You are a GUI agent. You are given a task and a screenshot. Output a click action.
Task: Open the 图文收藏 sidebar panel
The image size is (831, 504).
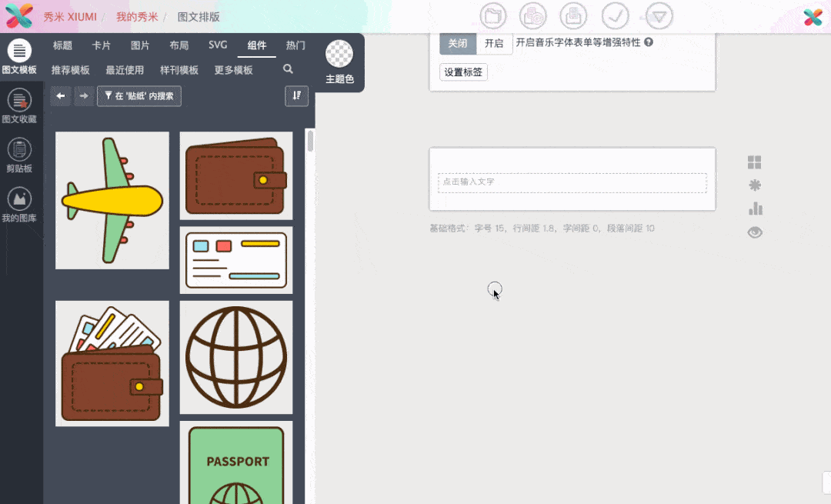pos(19,105)
